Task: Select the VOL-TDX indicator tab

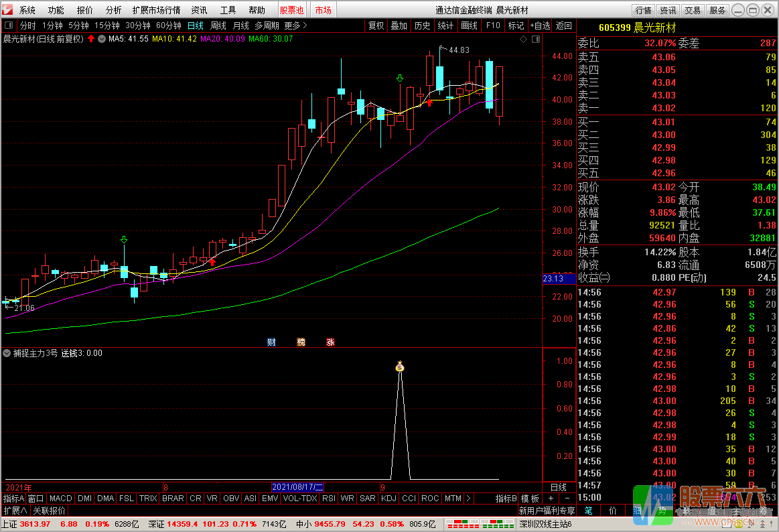Action: (300, 498)
